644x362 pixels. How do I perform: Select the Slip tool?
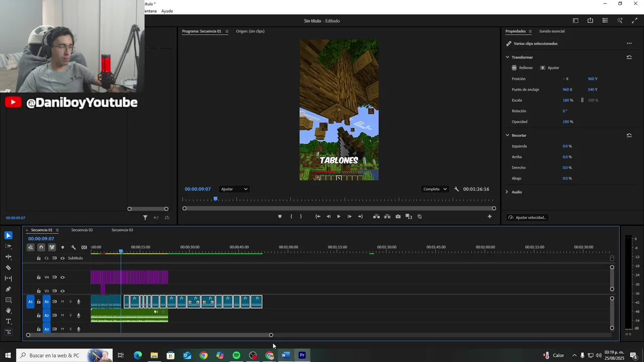pos(9,278)
